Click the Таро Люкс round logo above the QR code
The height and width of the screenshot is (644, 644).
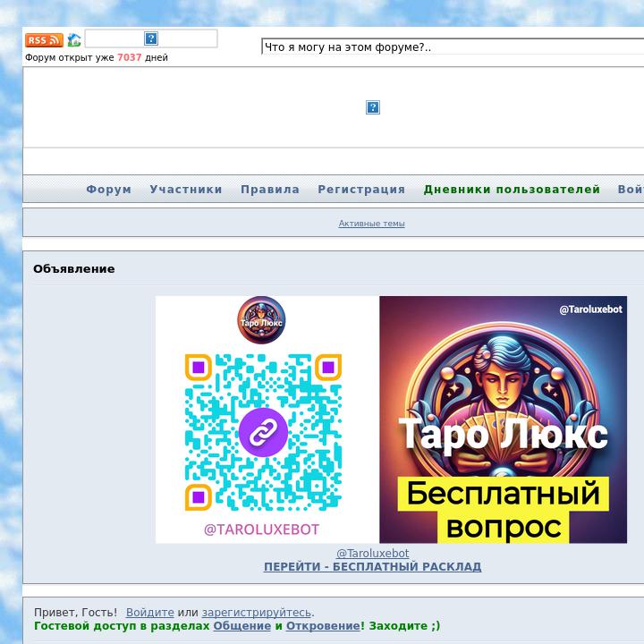coord(261,319)
